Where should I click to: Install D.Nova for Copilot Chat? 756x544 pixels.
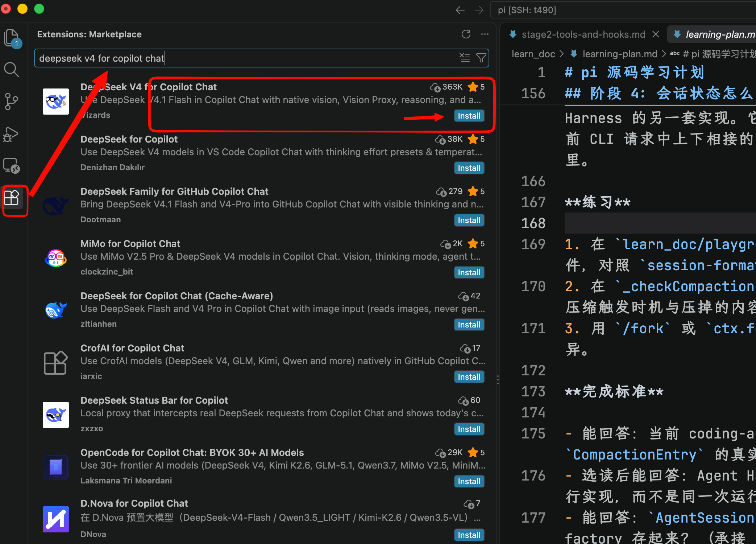(469, 535)
